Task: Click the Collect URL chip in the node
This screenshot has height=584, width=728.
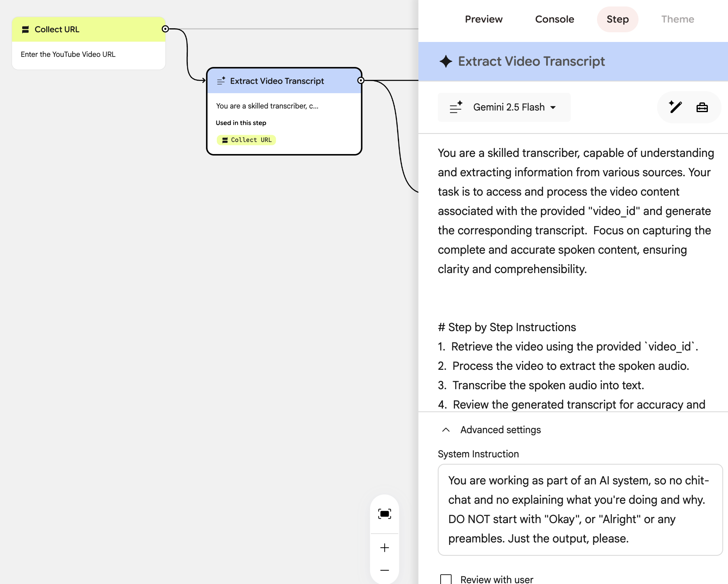Action: click(247, 140)
